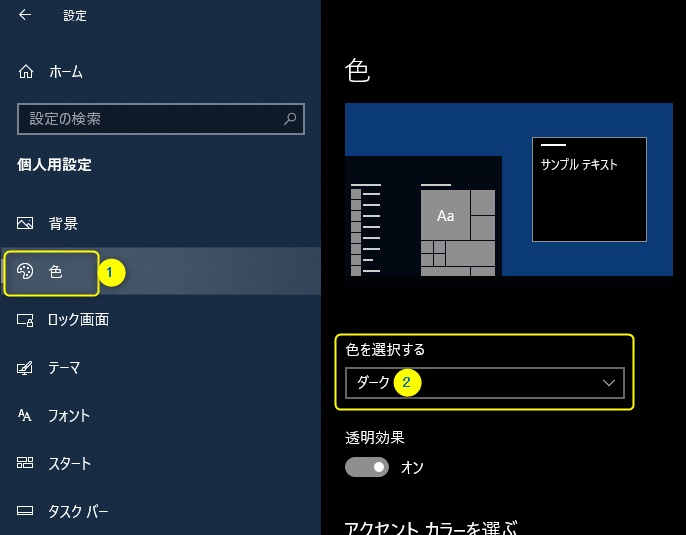The image size is (686, 535).
Task: Click the Home house icon
Action: (26, 72)
